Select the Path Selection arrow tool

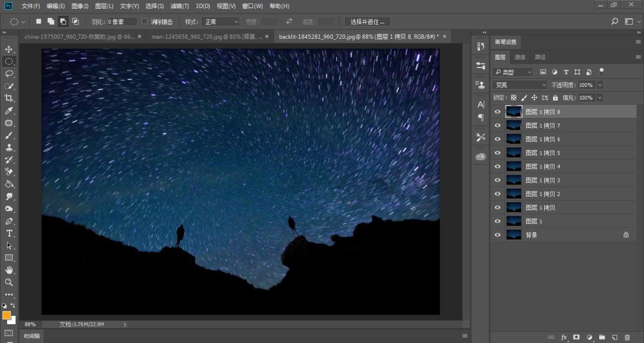[x=9, y=245]
